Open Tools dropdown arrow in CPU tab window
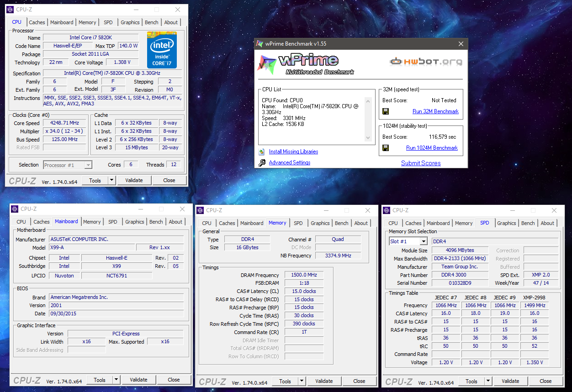The width and height of the screenshot is (572, 392). 111,180
